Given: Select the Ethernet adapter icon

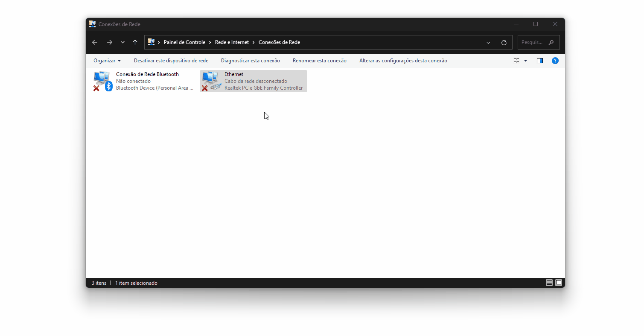Looking at the screenshot, I should [x=211, y=81].
